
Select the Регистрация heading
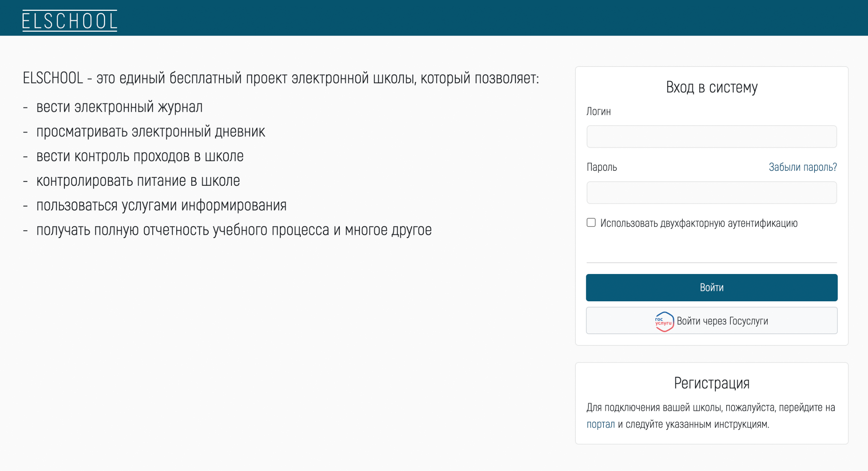[712, 383]
